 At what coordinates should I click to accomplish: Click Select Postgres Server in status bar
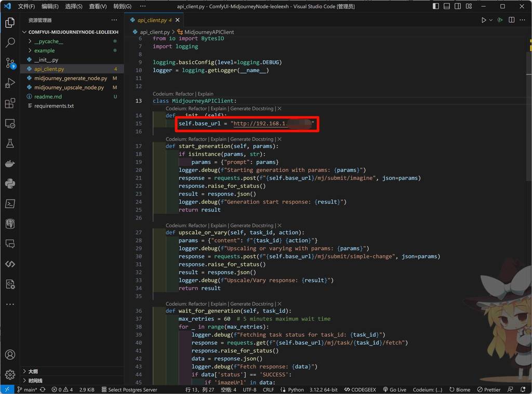(128, 389)
